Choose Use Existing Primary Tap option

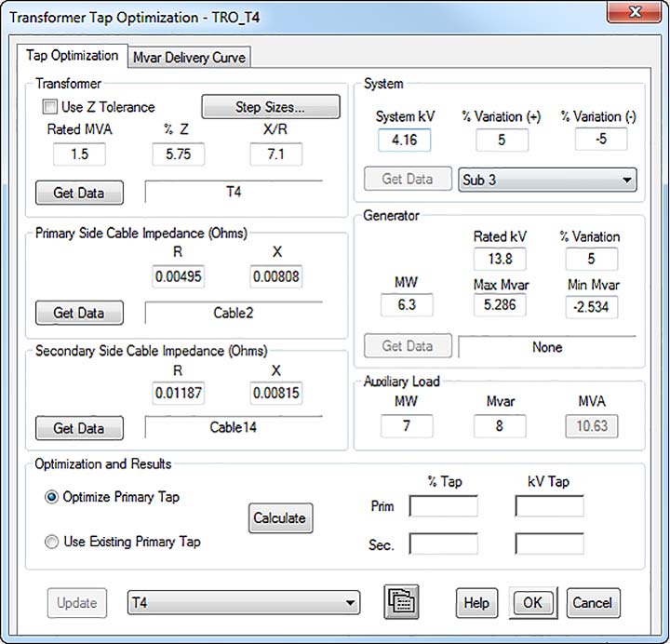(52, 542)
